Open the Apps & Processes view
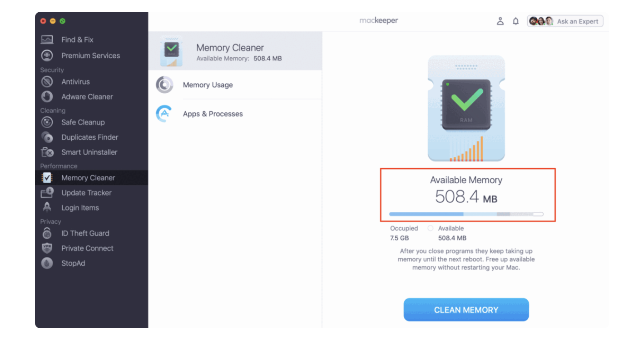Viewport: 644px width, 362px height. [213, 114]
